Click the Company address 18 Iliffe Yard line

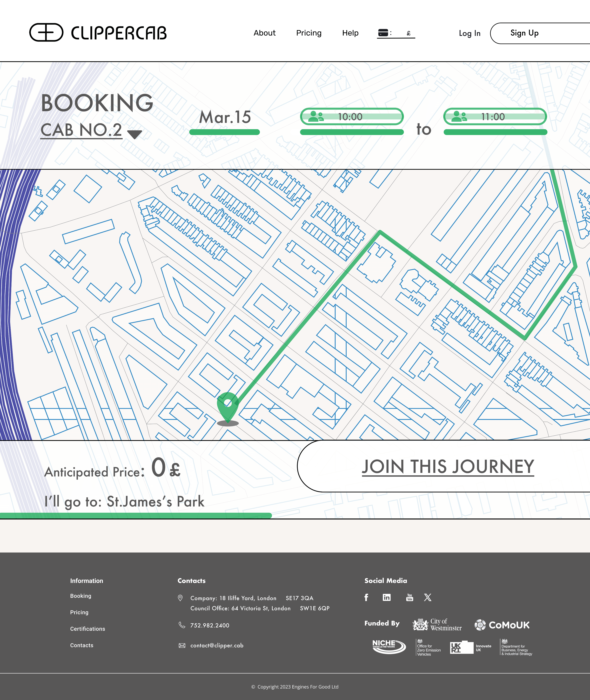252,598
